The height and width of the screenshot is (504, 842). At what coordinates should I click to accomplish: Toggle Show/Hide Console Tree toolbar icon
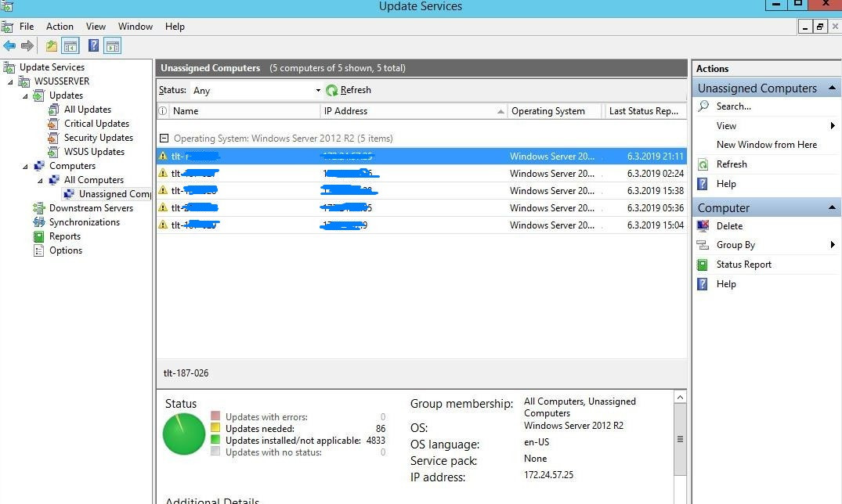click(70, 46)
